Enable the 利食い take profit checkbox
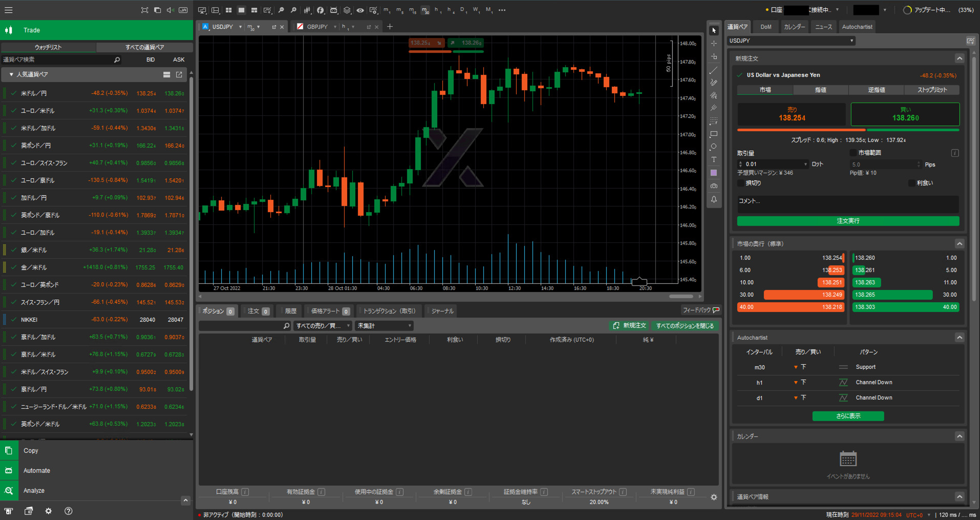Viewport: 980px width, 520px height. 911,183
